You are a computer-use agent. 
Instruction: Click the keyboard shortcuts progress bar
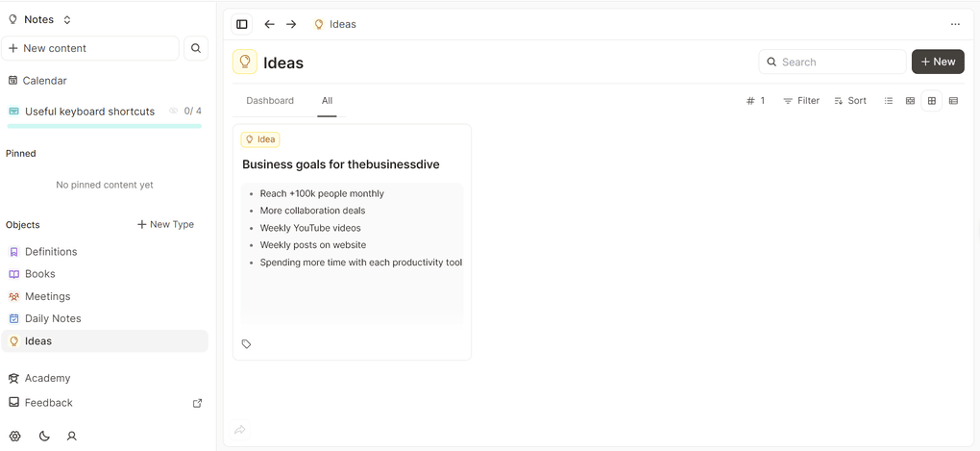pyautogui.click(x=105, y=126)
